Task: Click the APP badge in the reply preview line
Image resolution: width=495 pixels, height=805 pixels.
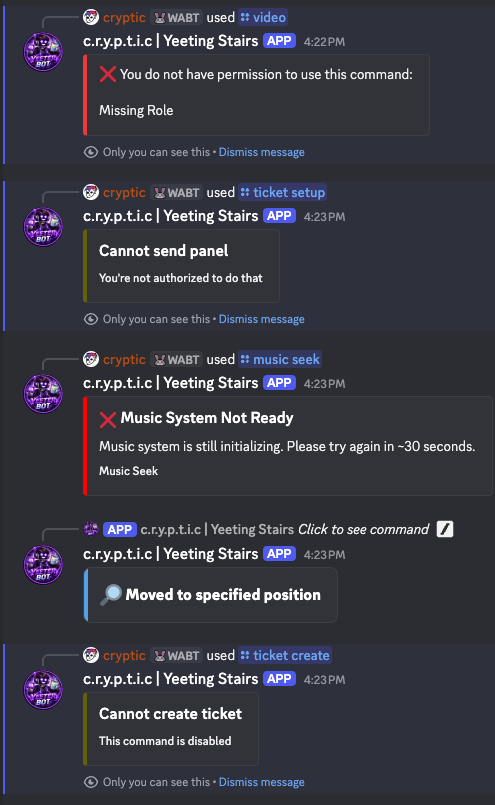Action: click(120, 529)
